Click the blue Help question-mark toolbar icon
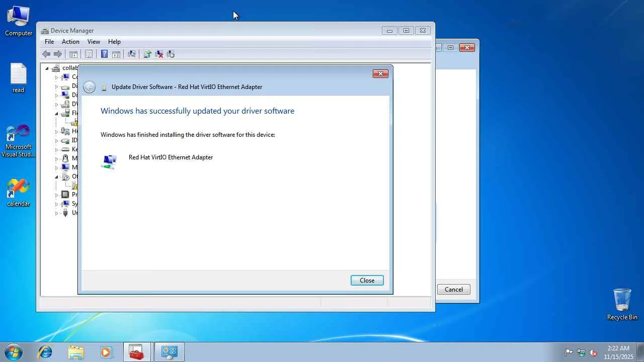The image size is (644, 362). (x=105, y=54)
